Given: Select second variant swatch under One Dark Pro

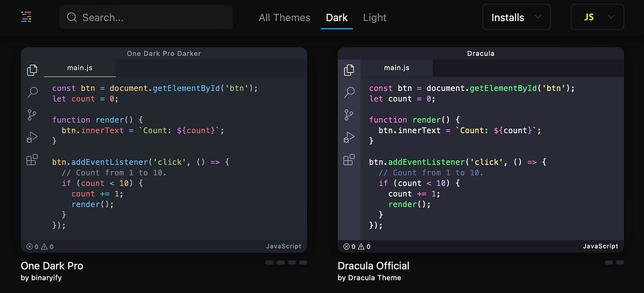Looking at the screenshot, I should tap(281, 263).
